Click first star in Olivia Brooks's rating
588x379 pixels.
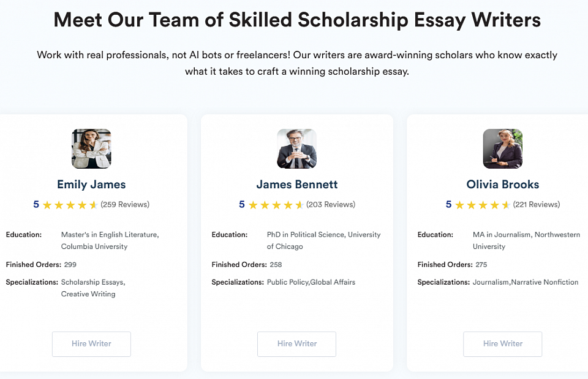pos(459,205)
